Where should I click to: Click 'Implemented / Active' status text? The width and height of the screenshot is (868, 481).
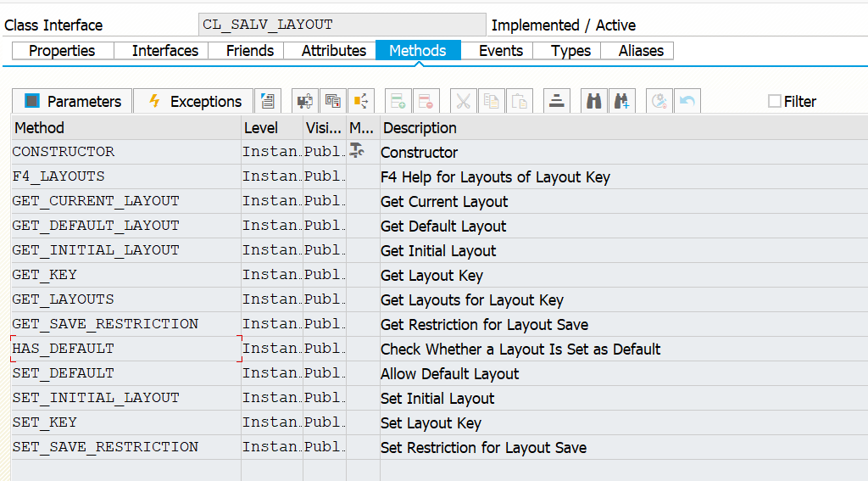[x=564, y=25]
